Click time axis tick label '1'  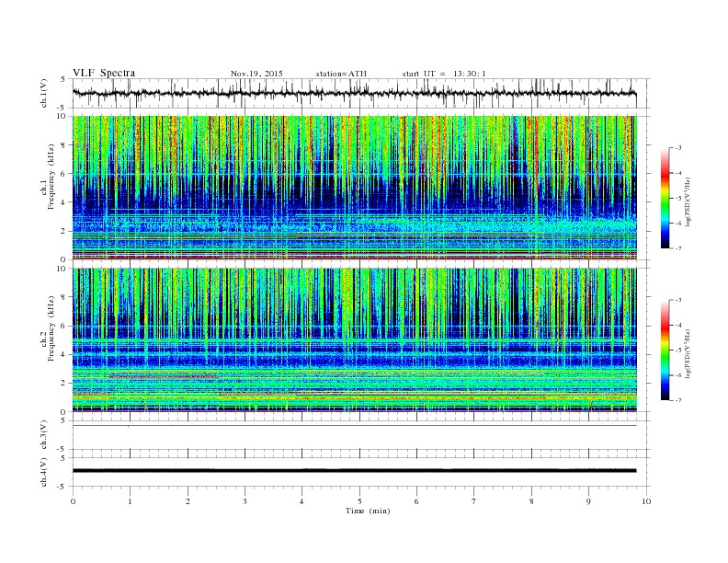click(x=130, y=501)
